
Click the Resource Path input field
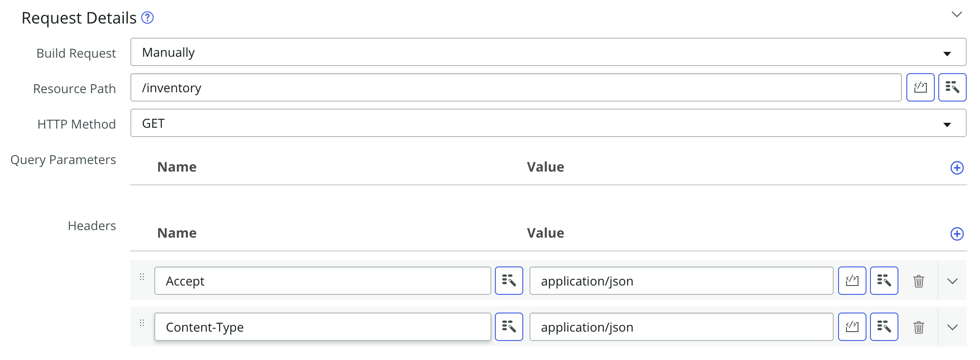(516, 88)
